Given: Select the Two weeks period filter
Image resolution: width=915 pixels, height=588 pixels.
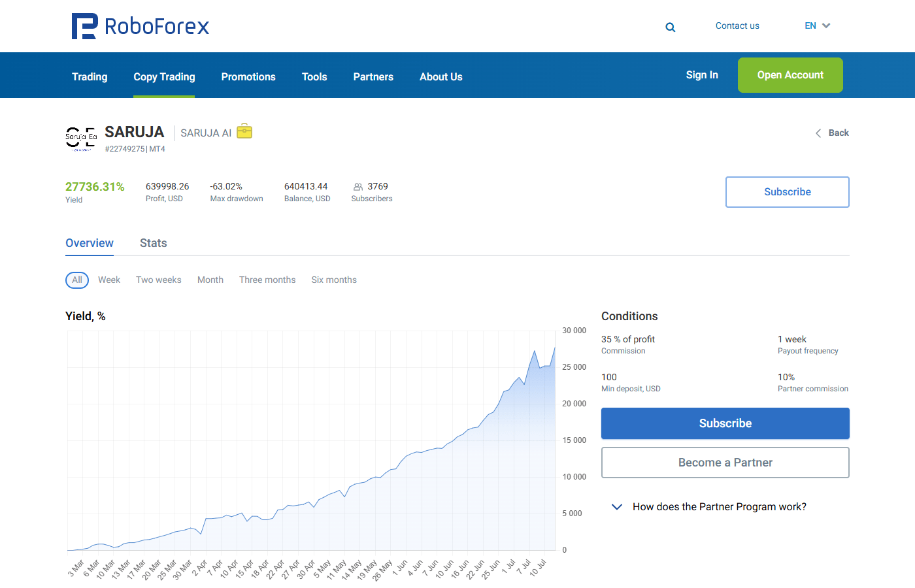Looking at the screenshot, I should coord(159,280).
